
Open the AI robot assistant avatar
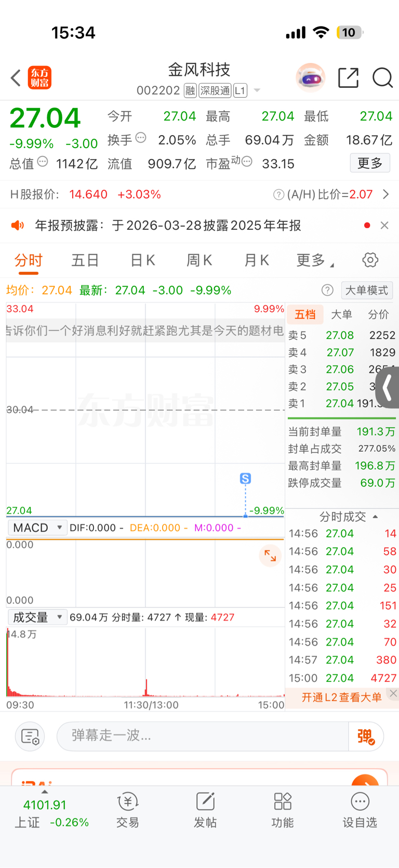click(x=311, y=78)
